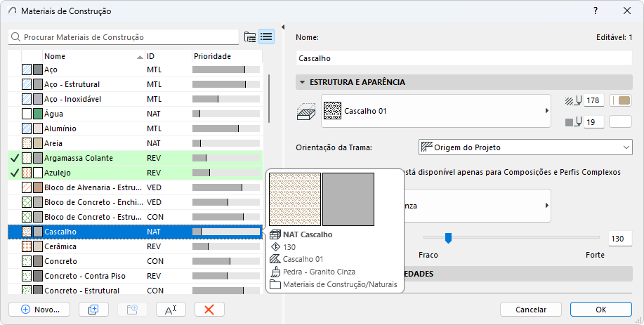This screenshot has height=325, width=644.
Task: Select the Cerâmica material row
Action: click(x=135, y=246)
